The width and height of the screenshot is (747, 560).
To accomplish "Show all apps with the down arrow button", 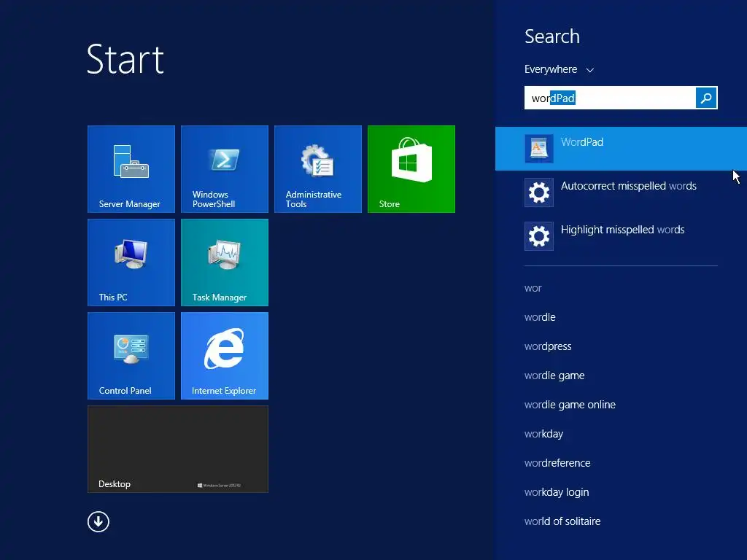I will pyautogui.click(x=98, y=521).
